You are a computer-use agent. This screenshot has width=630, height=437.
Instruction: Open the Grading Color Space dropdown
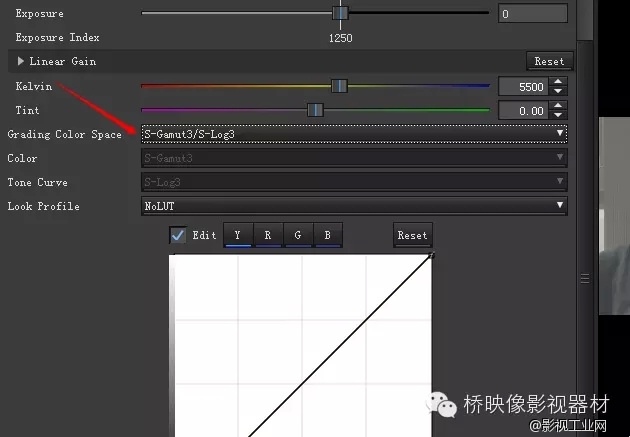point(354,133)
